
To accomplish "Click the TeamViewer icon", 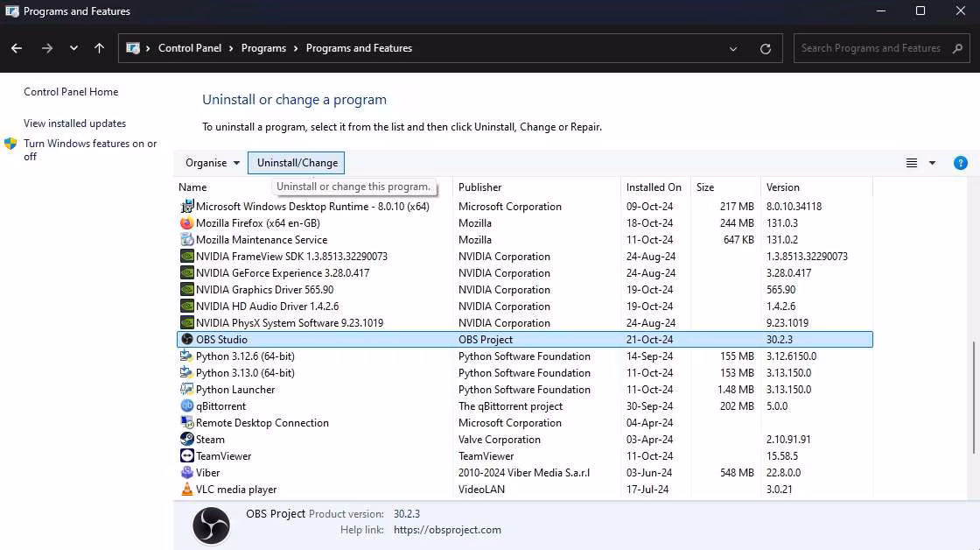I will pos(187,455).
